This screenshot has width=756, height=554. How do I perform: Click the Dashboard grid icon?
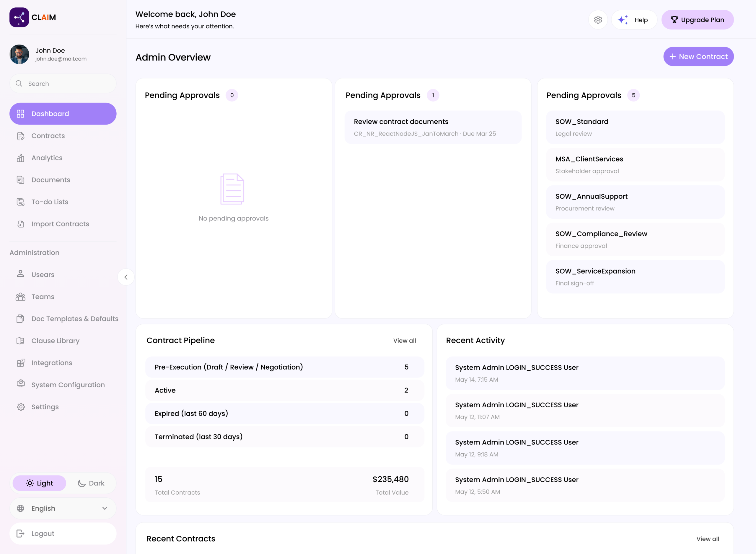pos(20,114)
